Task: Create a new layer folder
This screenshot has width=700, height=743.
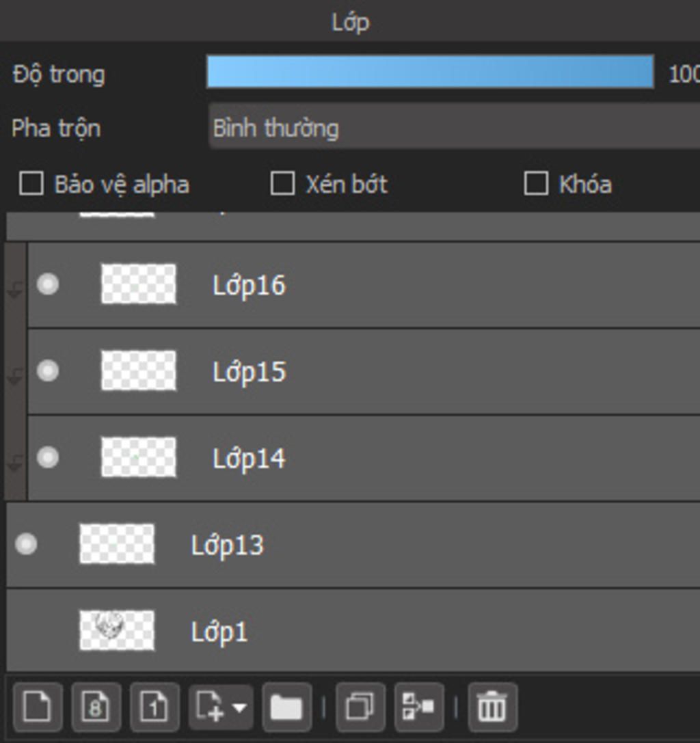Action: [286, 707]
